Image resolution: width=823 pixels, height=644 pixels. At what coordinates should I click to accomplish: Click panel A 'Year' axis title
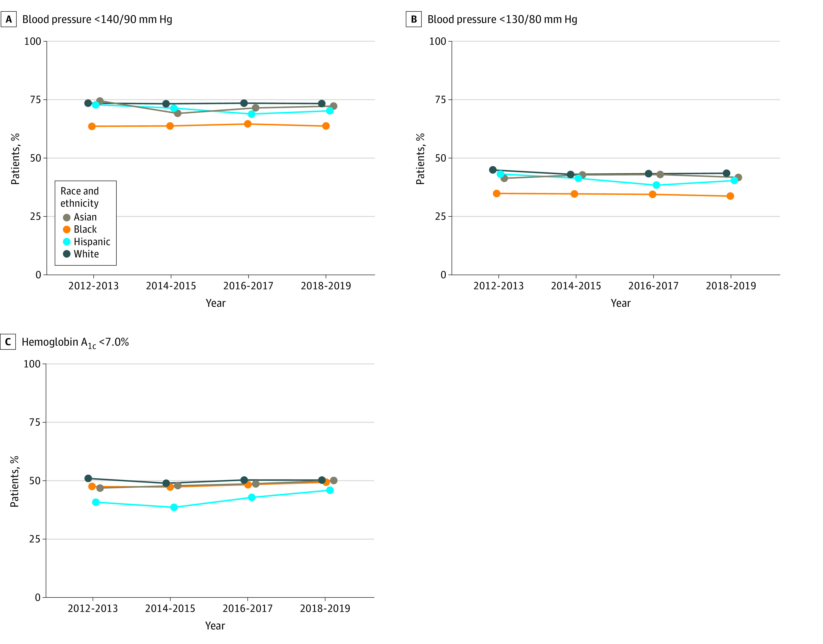(x=216, y=303)
